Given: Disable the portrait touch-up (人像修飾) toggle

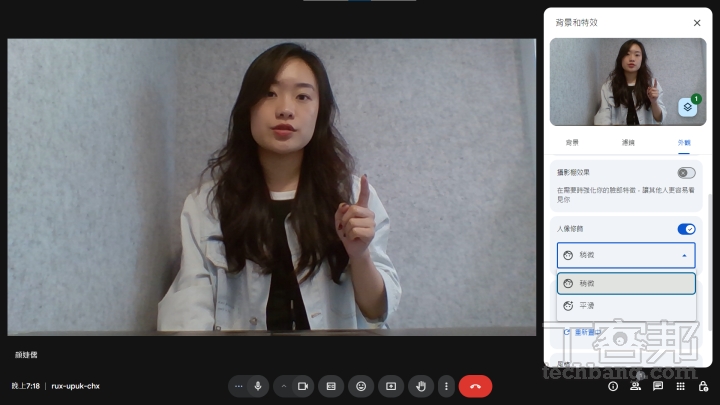Looking at the screenshot, I should point(686,229).
